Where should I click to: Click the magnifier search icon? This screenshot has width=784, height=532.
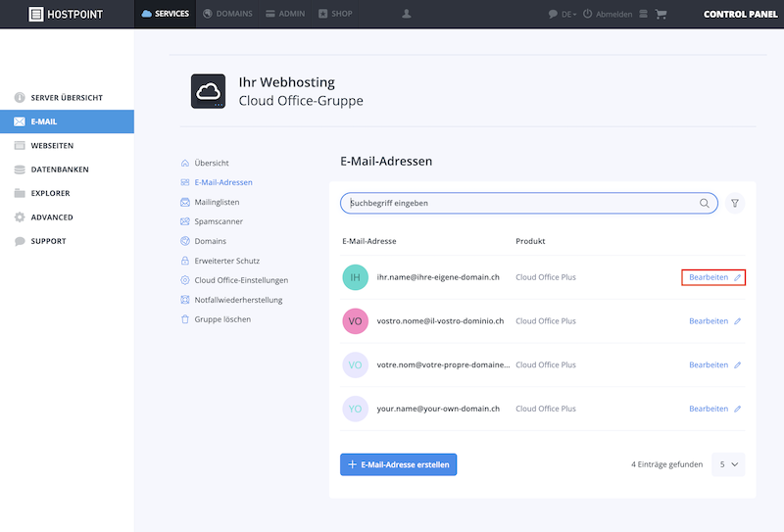[x=704, y=203]
